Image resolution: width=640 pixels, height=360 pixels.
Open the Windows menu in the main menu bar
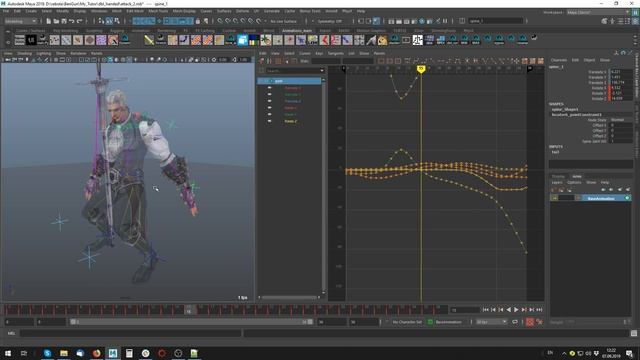coord(99,11)
